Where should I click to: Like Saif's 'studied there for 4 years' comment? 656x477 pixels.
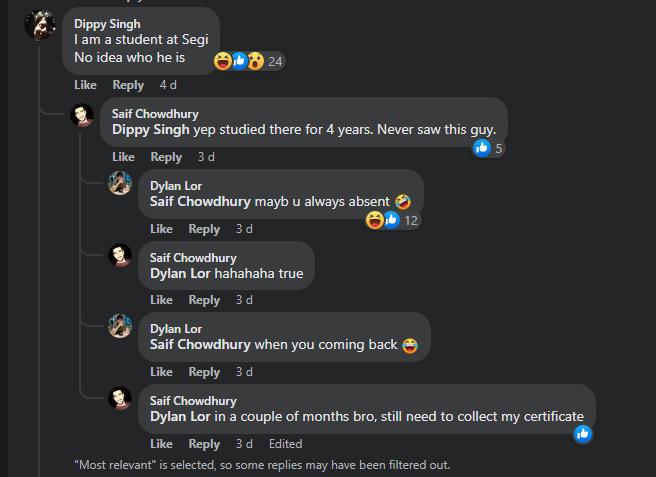coord(123,157)
